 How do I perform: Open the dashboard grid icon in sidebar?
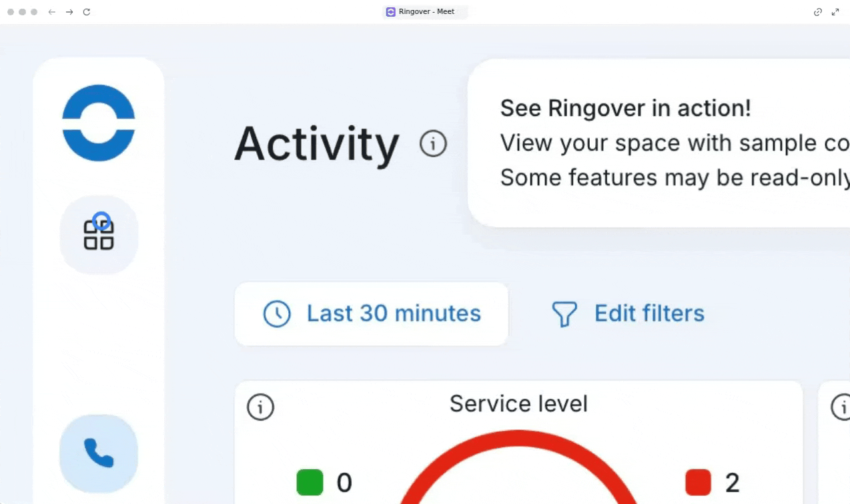tap(99, 235)
